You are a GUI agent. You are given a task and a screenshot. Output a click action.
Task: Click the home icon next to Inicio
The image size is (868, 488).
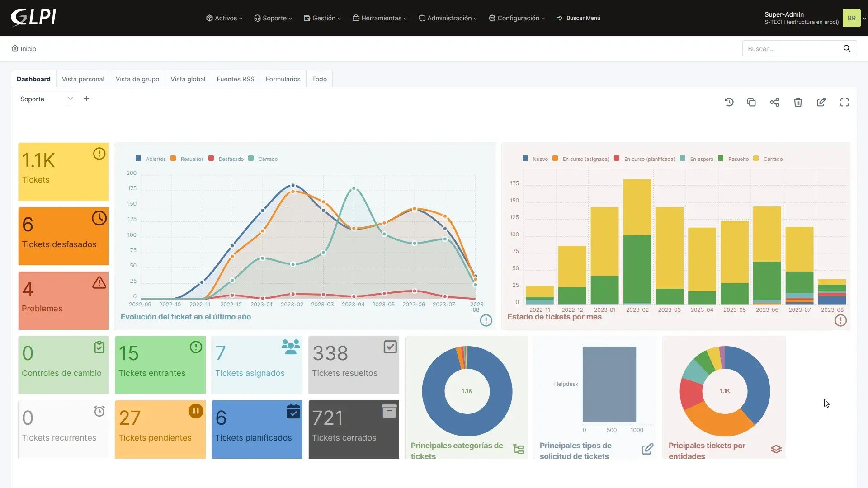(15, 48)
